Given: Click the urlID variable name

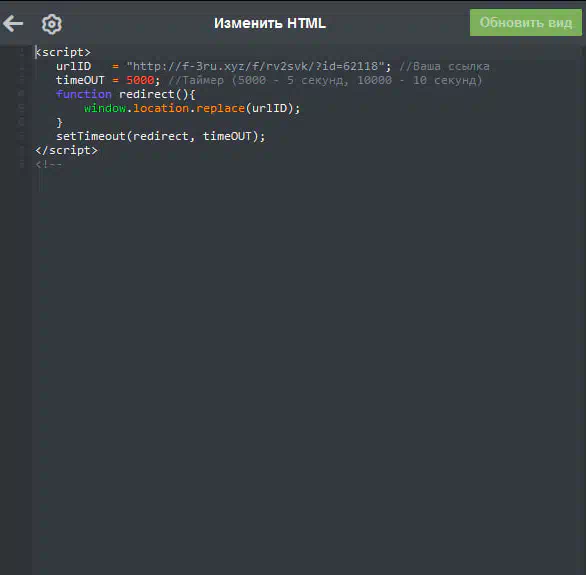Looking at the screenshot, I should pos(74,67).
